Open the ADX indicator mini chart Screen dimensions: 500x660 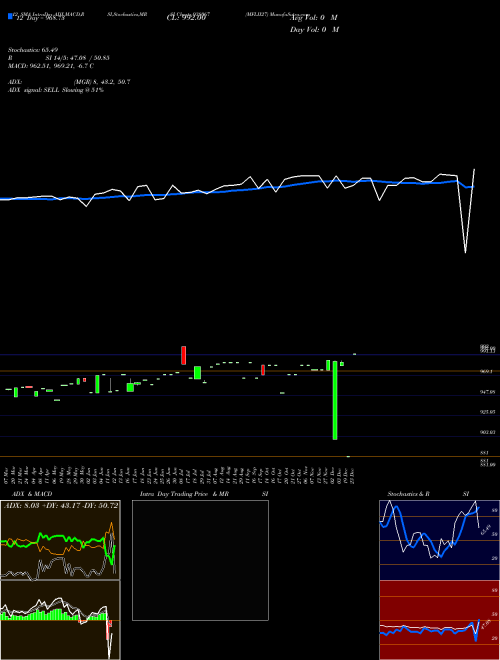[x=60, y=540]
